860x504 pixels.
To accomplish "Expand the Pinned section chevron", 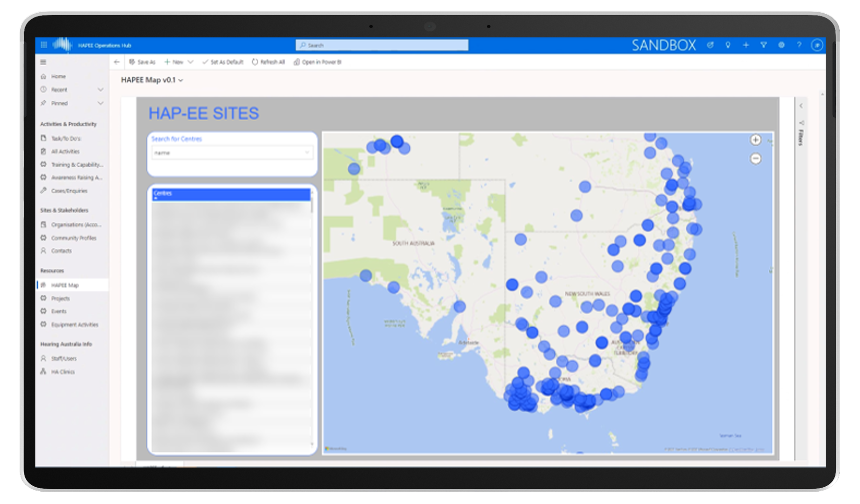I will click(100, 103).
